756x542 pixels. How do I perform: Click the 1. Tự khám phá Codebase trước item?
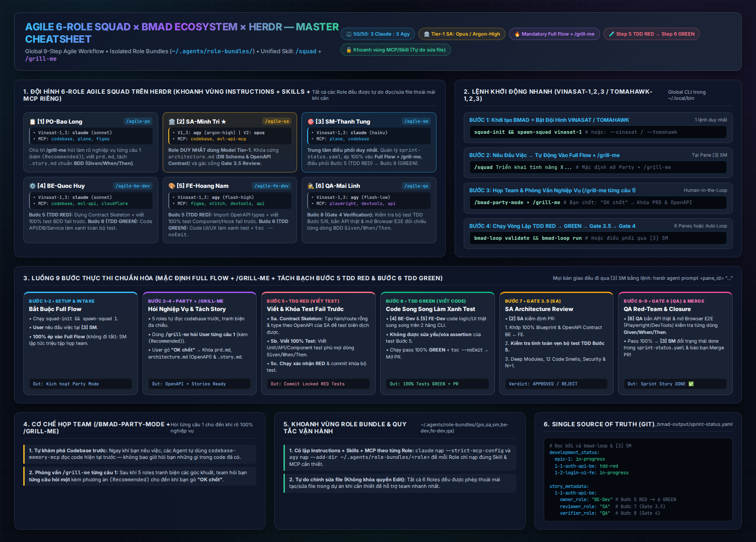[140, 454]
